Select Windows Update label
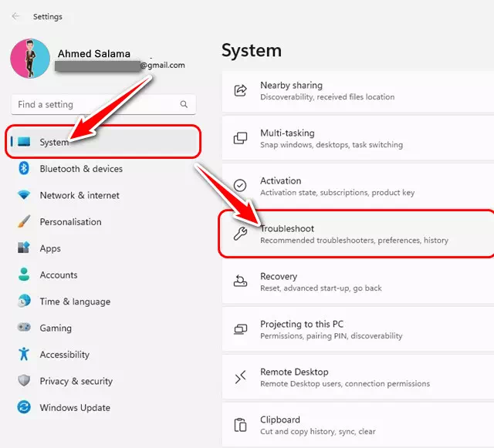Screen dimensions: 494x448 coord(75,408)
